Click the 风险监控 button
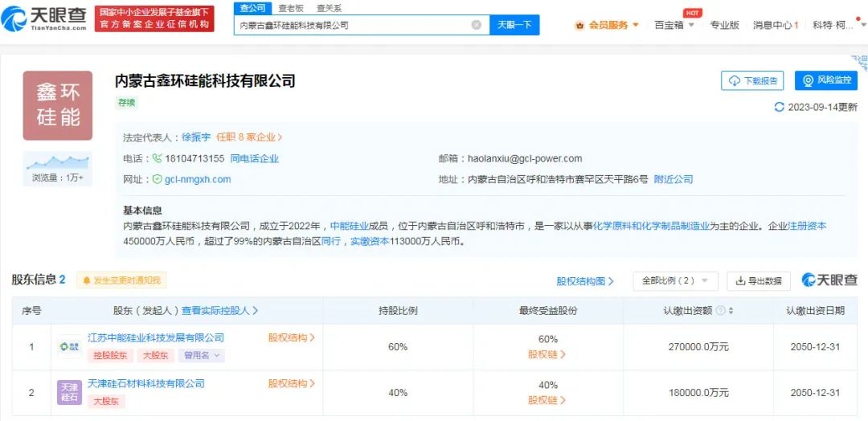Image resolution: width=868 pixels, height=421 pixels. tap(826, 81)
